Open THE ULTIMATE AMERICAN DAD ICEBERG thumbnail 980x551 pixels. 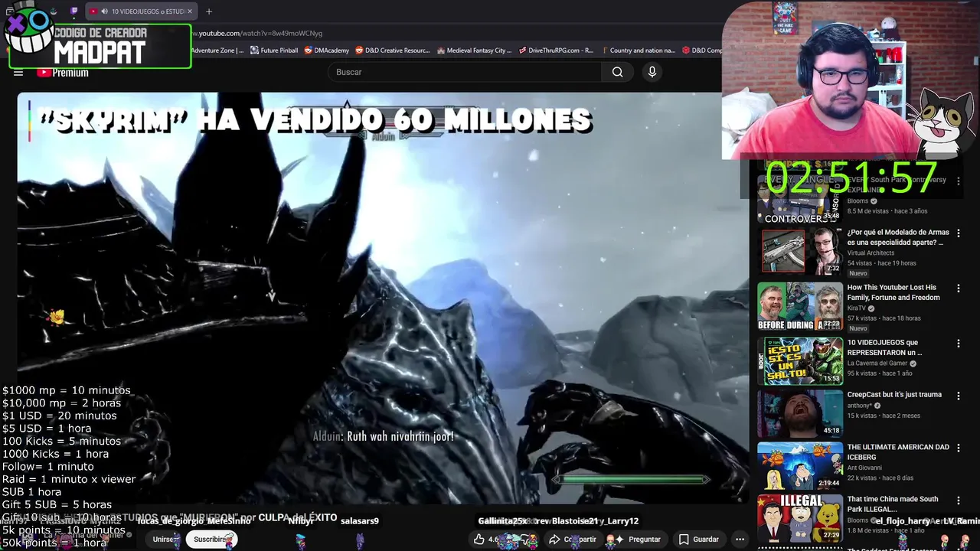[800, 465]
